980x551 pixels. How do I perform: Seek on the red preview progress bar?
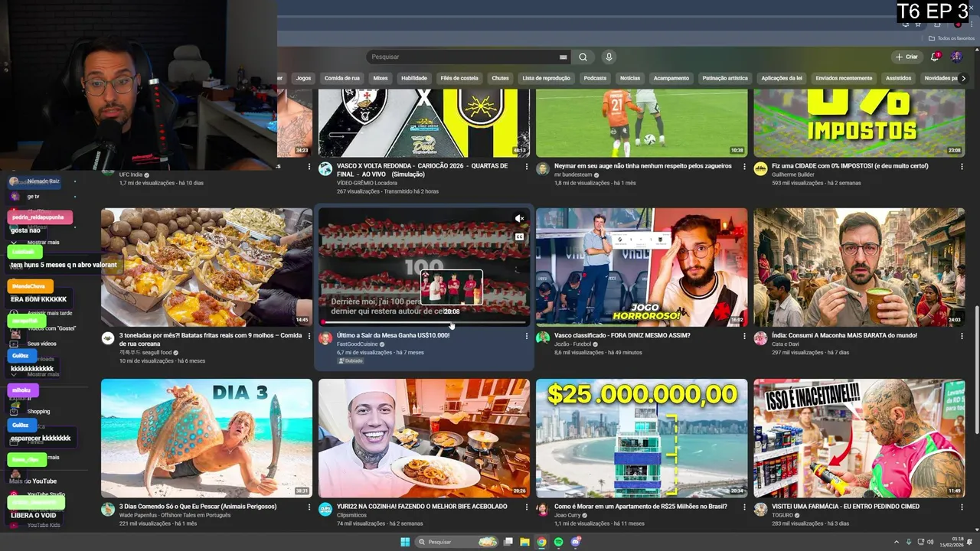(423, 322)
